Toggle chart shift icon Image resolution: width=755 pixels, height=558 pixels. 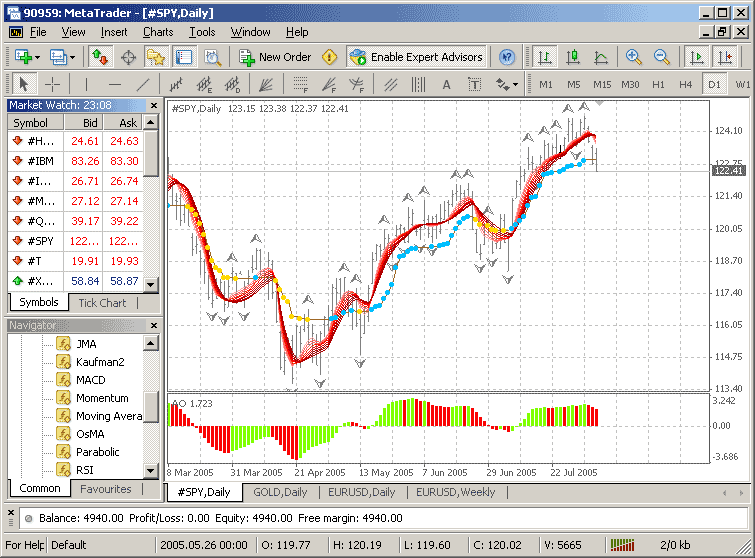[724, 57]
